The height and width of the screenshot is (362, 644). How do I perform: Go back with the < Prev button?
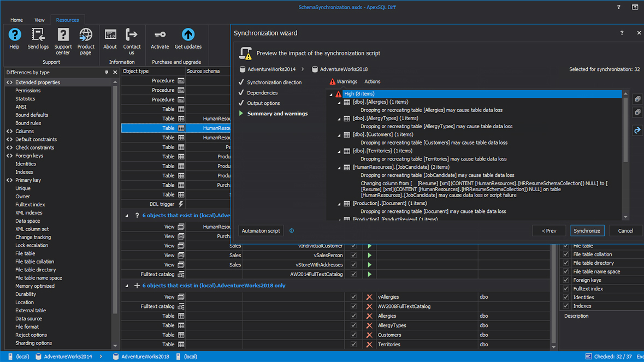click(548, 230)
